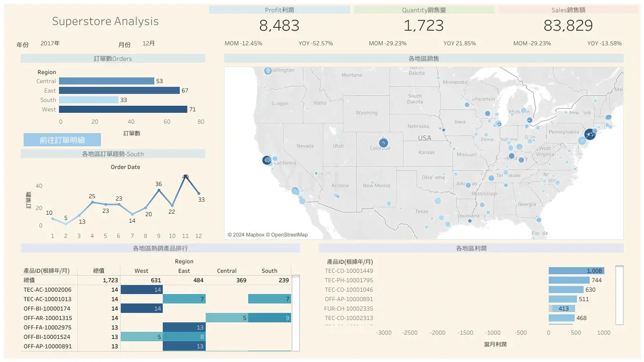Click the Central bar showing 53 orders

[107, 81]
